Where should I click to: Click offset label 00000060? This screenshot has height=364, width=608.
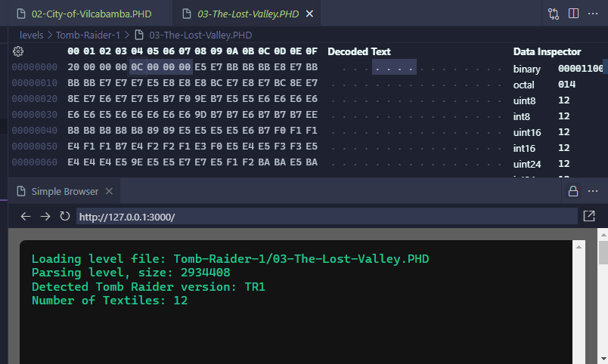(x=35, y=162)
